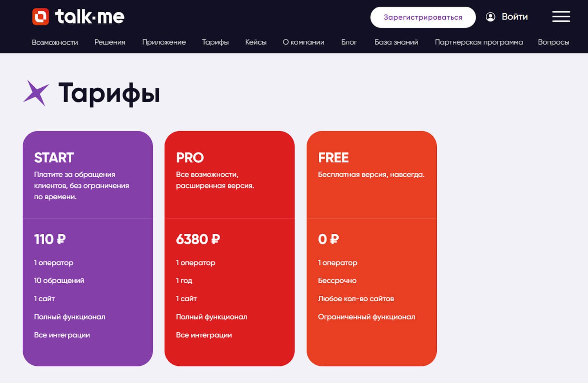Go to the Вопросы page
This screenshot has height=383, width=588.
[553, 42]
